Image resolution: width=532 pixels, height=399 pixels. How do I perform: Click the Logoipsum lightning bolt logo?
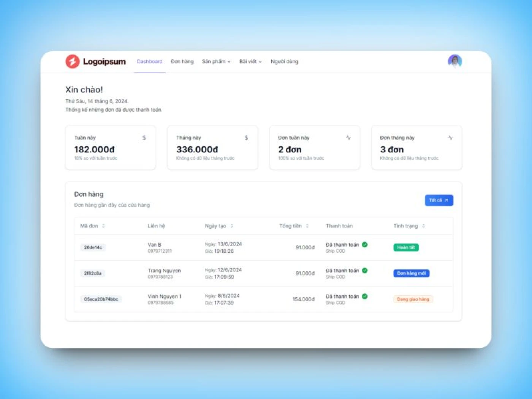tap(72, 62)
